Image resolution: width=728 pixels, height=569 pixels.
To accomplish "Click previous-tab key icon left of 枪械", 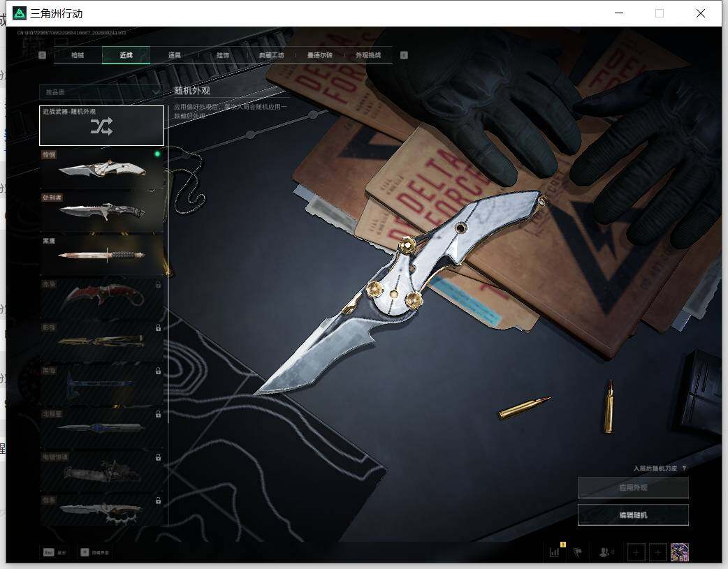I will (42, 55).
